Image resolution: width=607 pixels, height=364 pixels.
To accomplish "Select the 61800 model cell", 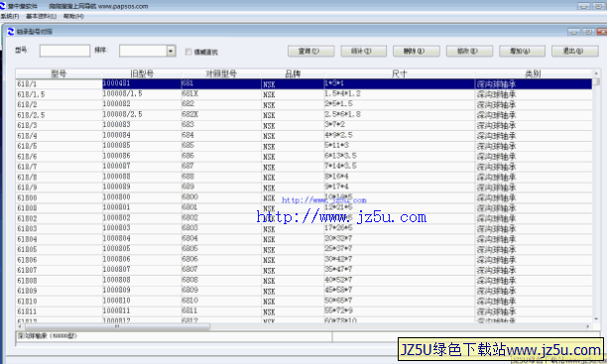I will pos(59,197).
